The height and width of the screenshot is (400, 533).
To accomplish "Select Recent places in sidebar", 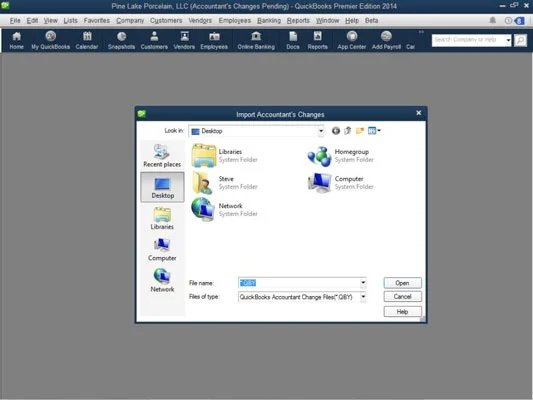I will (162, 156).
